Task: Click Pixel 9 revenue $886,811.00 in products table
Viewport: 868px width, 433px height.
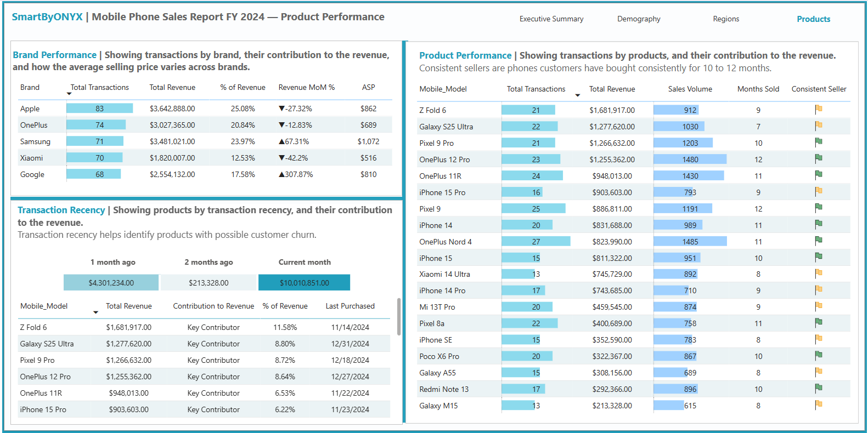Action: [612, 209]
